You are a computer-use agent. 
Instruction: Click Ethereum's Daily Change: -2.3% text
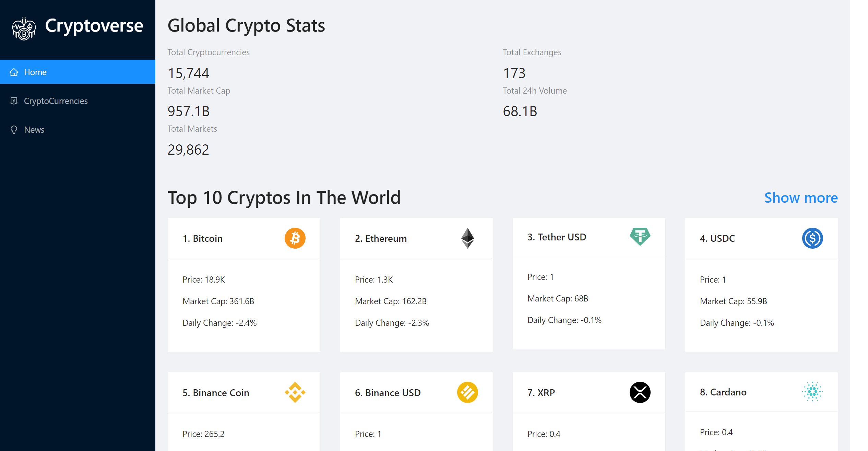tap(392, 323)
